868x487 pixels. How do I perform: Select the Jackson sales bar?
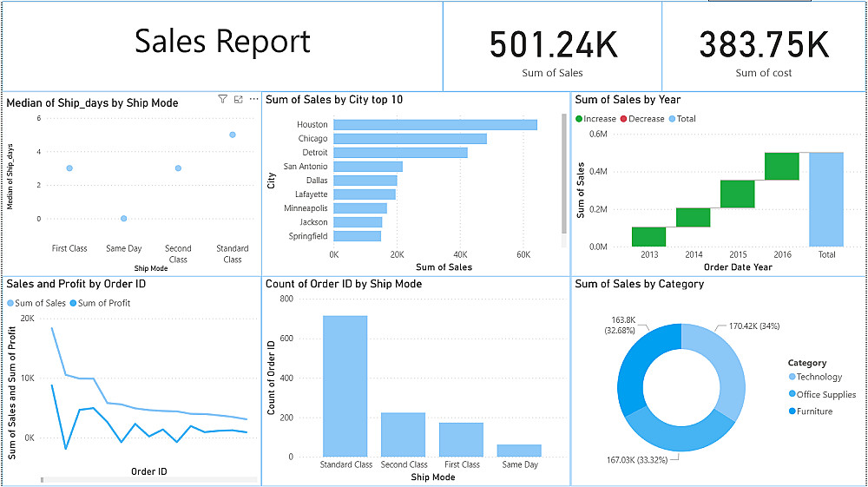pyautogui.click(x=358, y=222)
